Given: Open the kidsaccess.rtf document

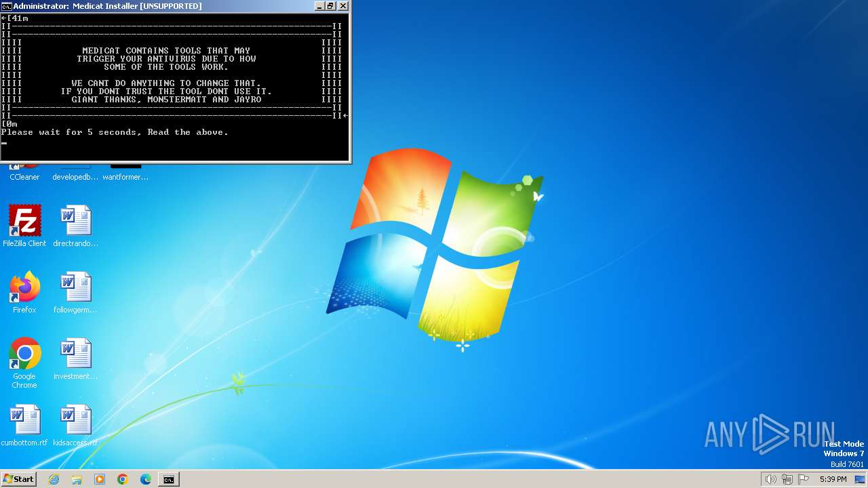Looking at the screenshot, I should [75, 425].
